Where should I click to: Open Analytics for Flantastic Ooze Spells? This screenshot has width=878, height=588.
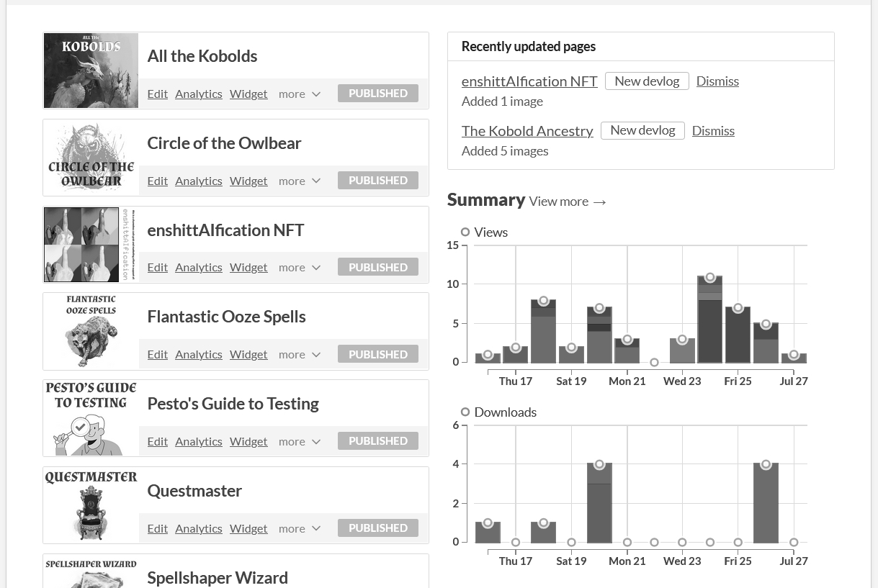pos(198,355)
